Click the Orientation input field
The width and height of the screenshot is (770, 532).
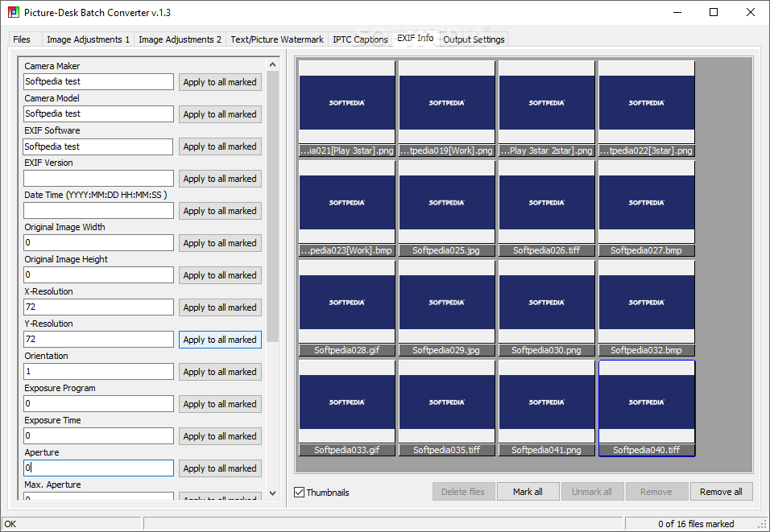click(98, 372)
